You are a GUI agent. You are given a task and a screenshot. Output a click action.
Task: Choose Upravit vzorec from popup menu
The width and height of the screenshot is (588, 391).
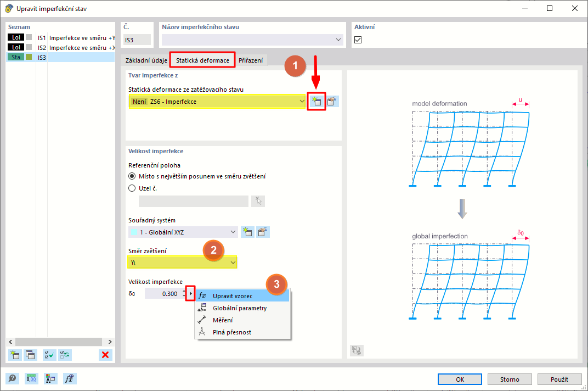(242, 296)
